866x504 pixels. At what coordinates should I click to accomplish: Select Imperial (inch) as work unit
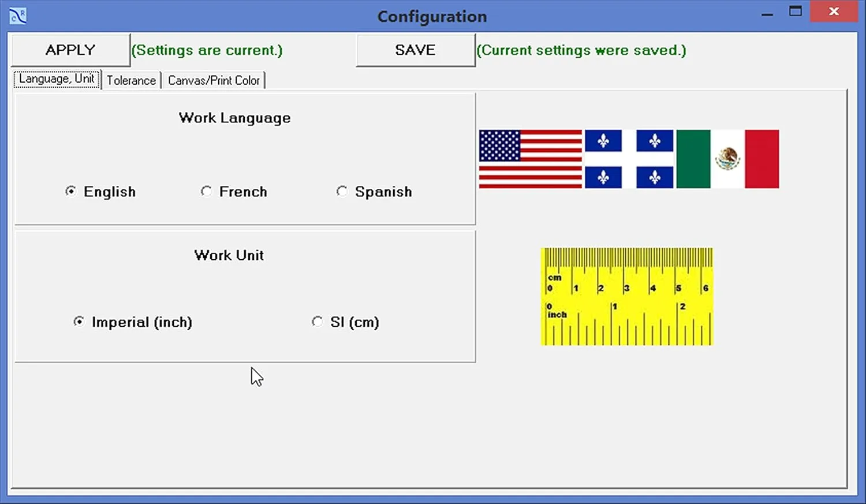coord(79,322)
